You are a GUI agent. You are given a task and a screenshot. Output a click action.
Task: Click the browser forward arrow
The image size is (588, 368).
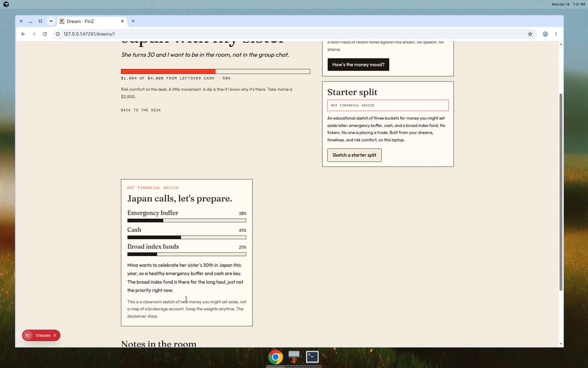[34, 34]
